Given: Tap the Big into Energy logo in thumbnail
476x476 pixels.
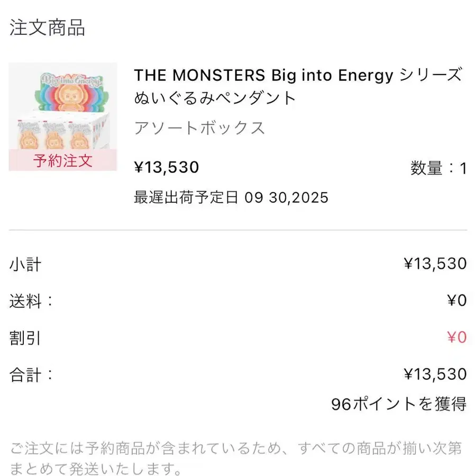Looking at the screenshot, I should click(71, 79).
